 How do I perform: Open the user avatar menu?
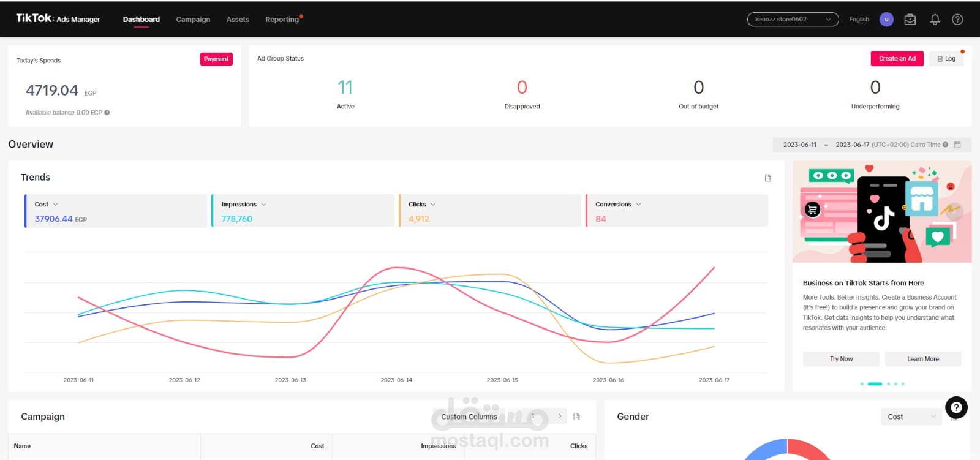click(x=886, y=20)
